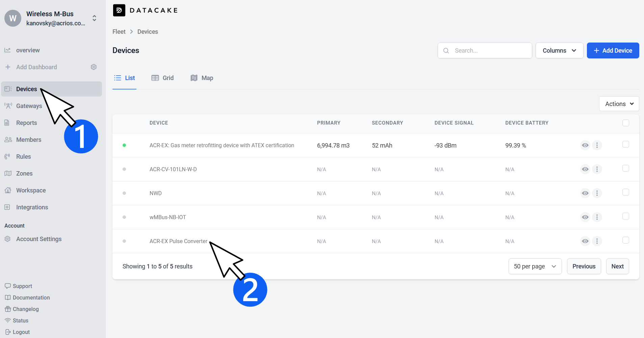Open three-dot menu for ACR-CV-101LN-W-D row
This screenshot has width=644, height=338.
pyautogui.click(x=597, y=169)
